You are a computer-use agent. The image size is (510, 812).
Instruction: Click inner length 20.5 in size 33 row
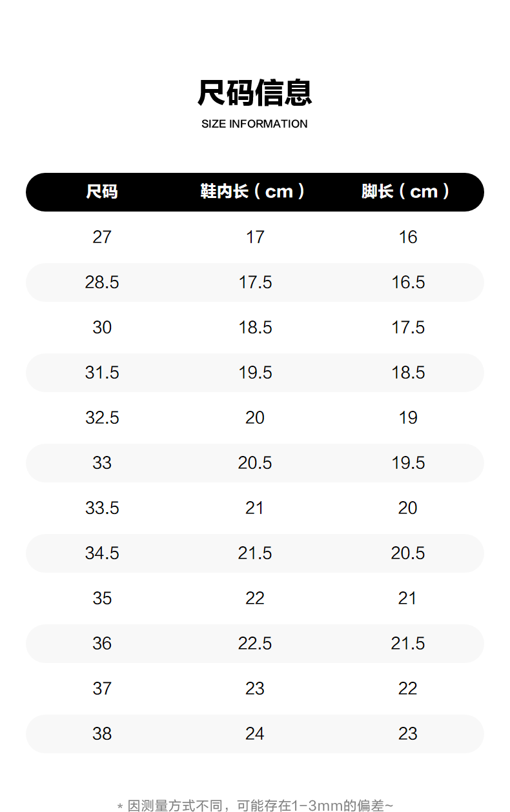click(255, 463)
